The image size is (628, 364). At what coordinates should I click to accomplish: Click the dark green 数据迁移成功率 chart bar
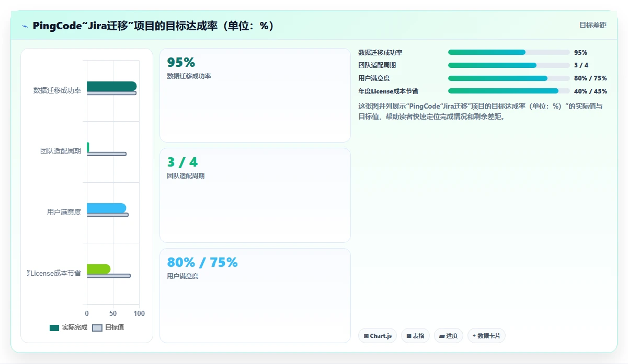(x=111, y=86)
